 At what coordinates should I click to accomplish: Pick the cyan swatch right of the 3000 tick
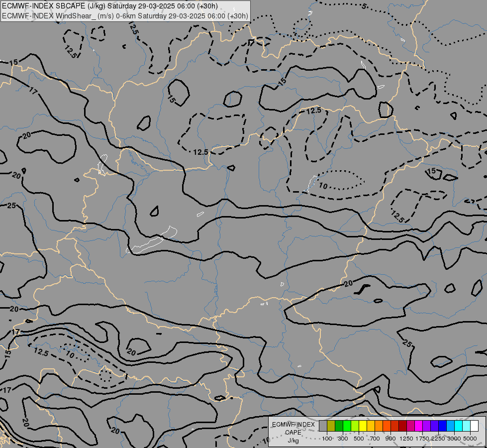click(x=459, y=426)
